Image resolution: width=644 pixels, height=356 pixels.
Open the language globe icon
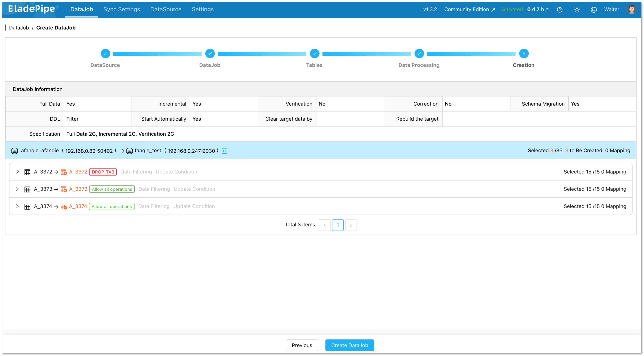[x=594, y=10]
